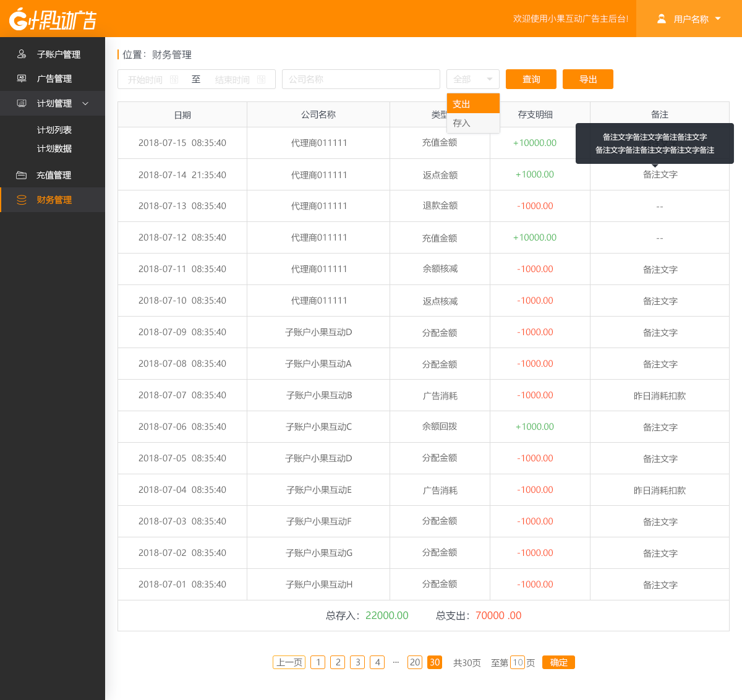Go to page 3
742x700 pixels.
(357, 662)
